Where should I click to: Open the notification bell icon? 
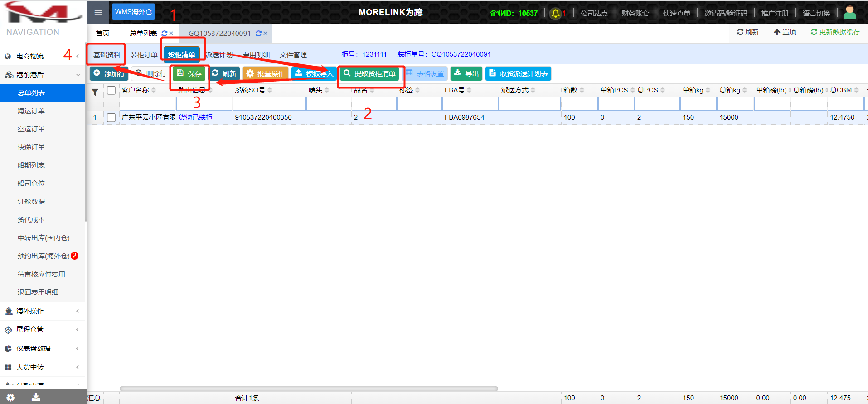pos(555,14)
